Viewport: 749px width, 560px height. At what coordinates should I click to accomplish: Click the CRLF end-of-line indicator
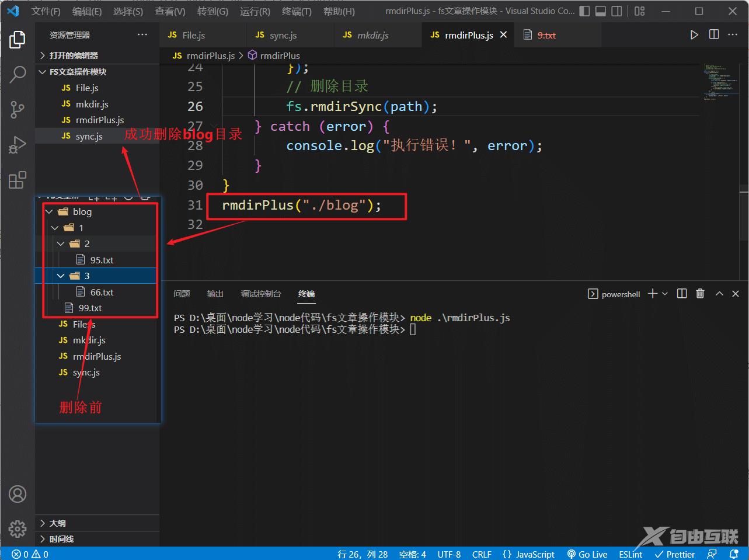coord(482,554)
